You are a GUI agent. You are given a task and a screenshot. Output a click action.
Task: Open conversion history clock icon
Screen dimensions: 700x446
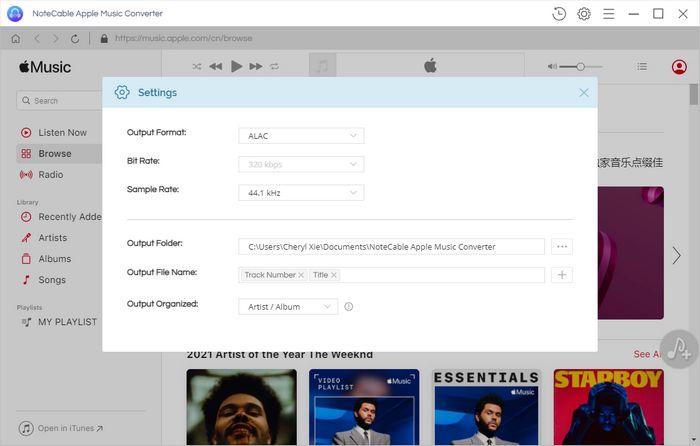pyautogui.click(x=559, y=14)
